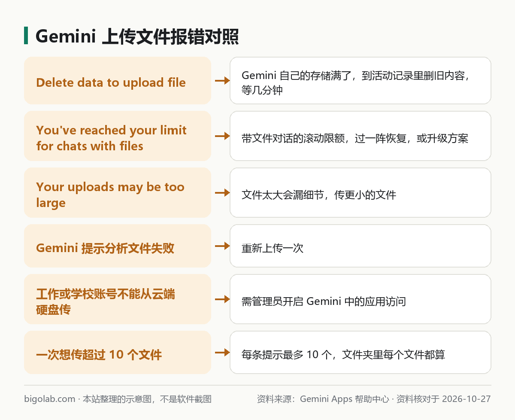Select the "Delete data to upload file" error card

tap(118, 80)
